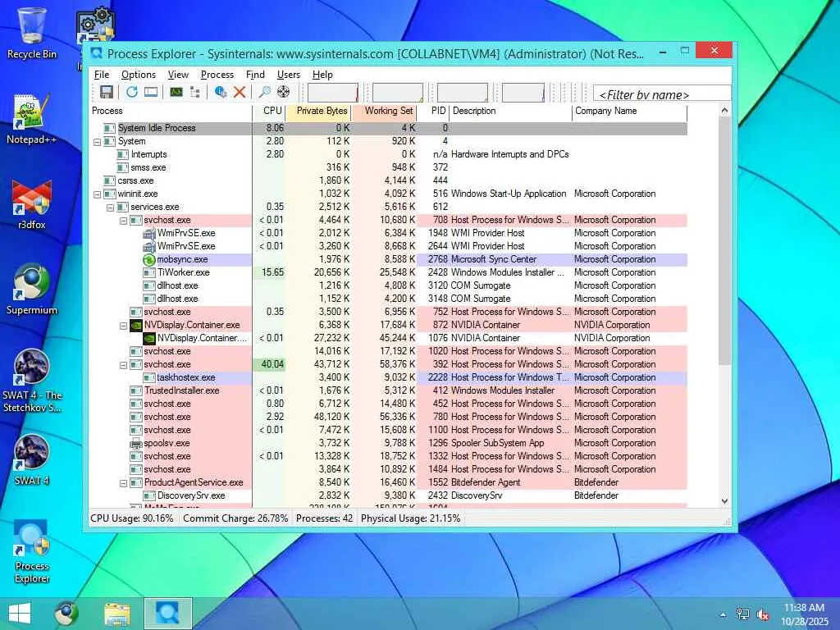Open the Options menu
This screenshot has width=840, height=630.
[x=138, y=75]
